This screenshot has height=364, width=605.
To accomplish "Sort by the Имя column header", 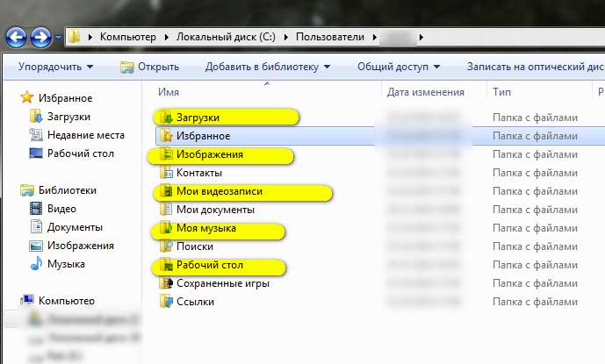I will click(169, 92).
